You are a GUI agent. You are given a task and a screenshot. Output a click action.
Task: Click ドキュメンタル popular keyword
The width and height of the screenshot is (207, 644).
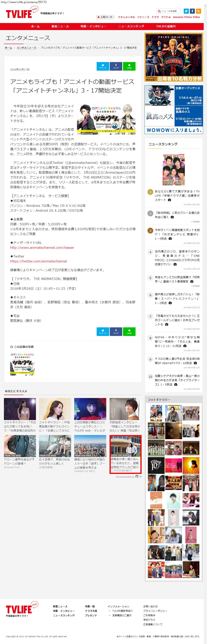pyautogui.click(x=126, y=17)
